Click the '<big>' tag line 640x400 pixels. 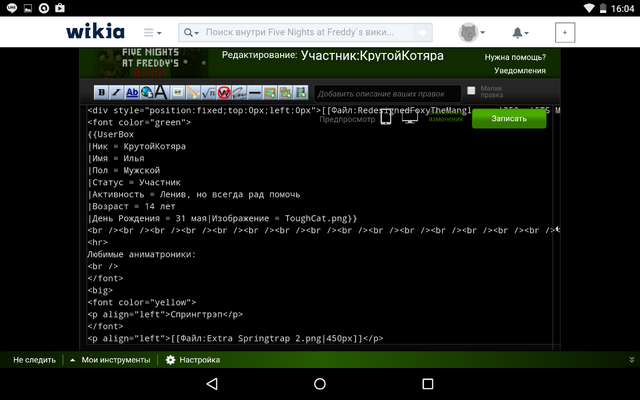tap(100, 291)
